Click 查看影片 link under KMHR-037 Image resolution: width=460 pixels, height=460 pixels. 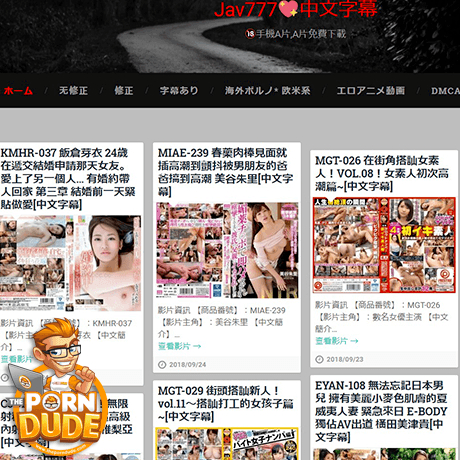16,359
